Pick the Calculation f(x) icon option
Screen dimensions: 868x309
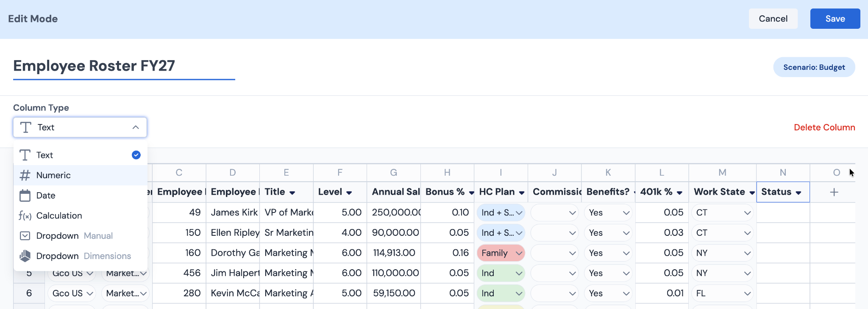point(25,216)
